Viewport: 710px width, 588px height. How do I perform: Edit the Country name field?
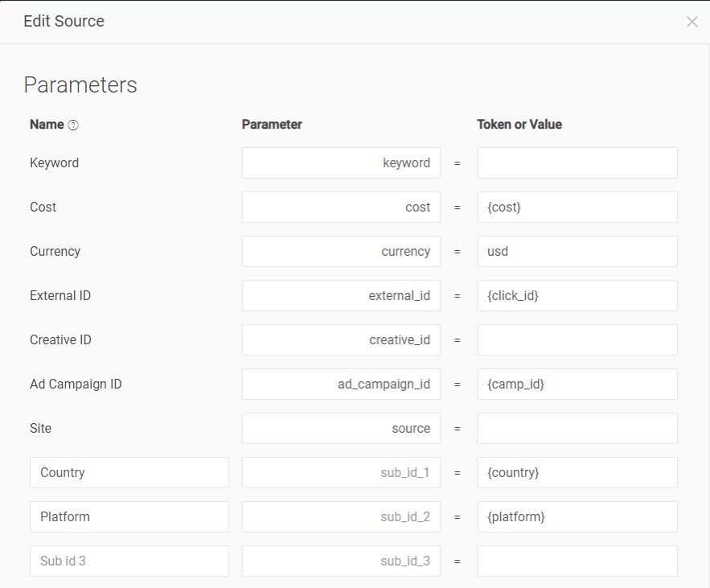[x=129, y=472]
